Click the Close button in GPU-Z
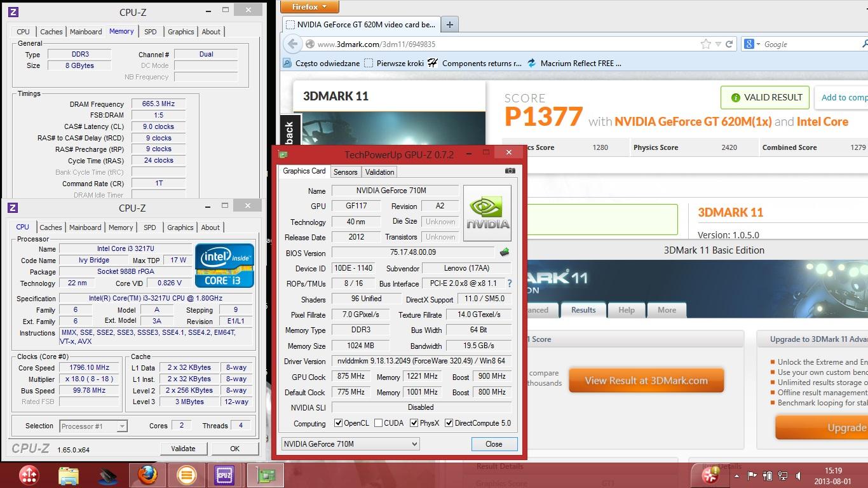868x488 pixels. tap(494, 444)
